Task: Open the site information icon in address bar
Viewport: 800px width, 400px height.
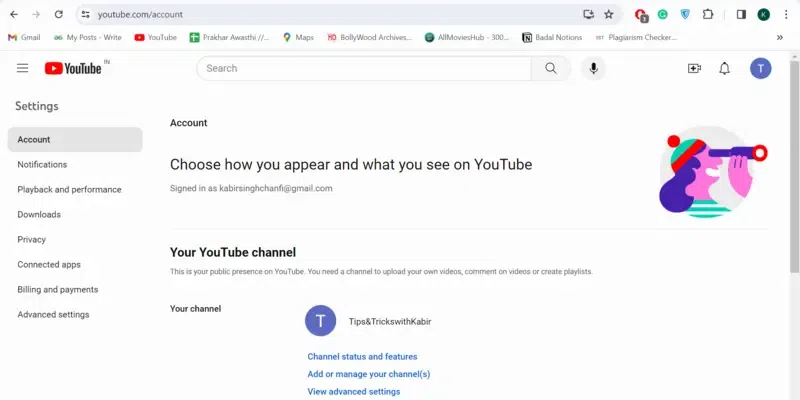Action: point(86,14)
